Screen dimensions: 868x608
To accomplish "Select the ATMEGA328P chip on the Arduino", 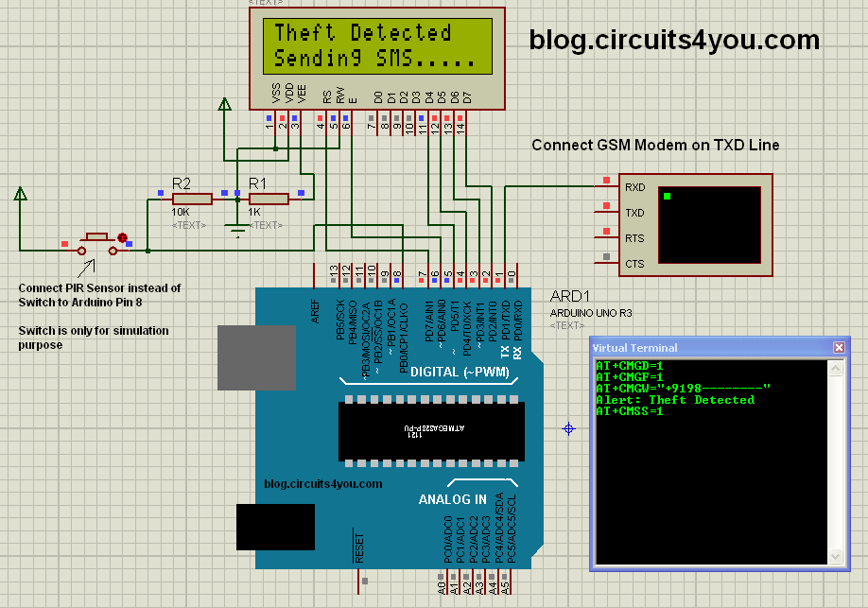I will (x=430, y=430).
